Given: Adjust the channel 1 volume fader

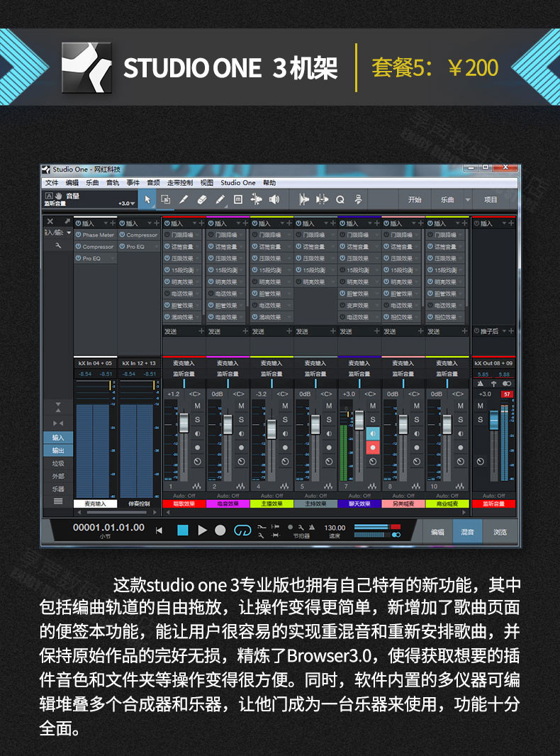Looking at the screenshot, I should coord(184,423).
